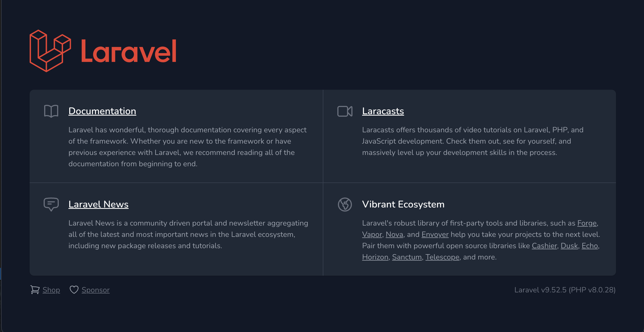This screenshot has height=332, width=644.
Task: Open the Nova link
Action: click(394, 234)
